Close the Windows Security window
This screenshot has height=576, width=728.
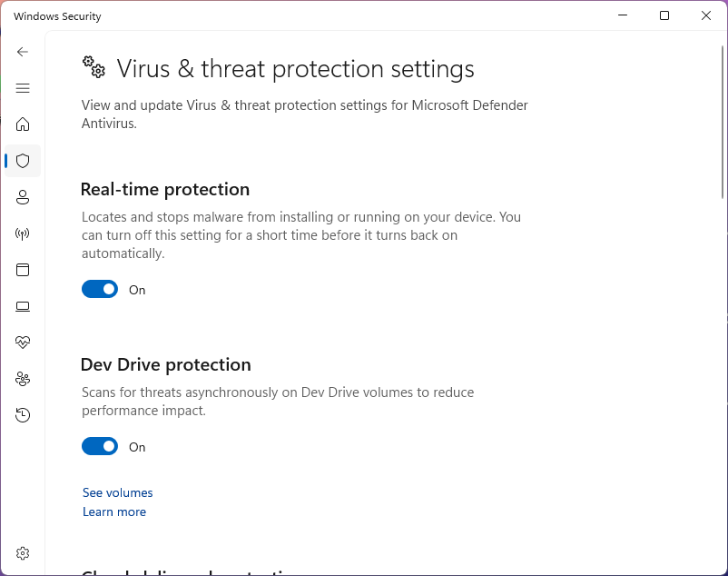tap(706, 15)
